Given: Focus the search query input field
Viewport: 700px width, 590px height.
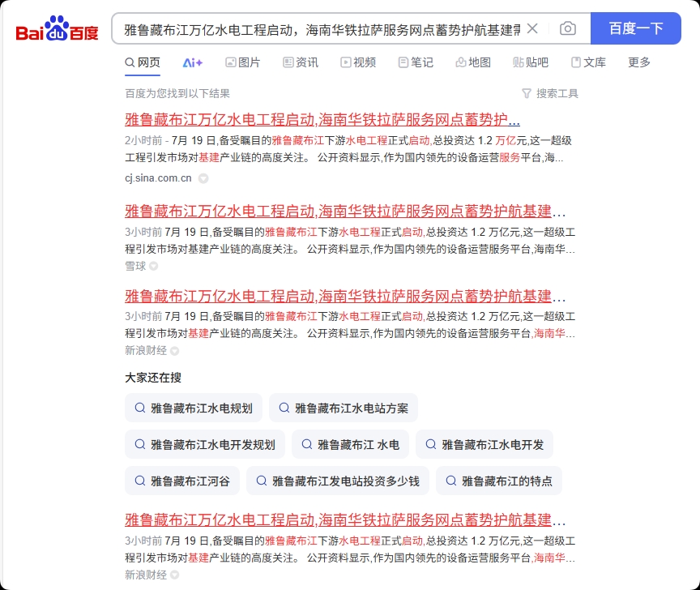Looking at the screenshot, I should (x=322, y=29).
